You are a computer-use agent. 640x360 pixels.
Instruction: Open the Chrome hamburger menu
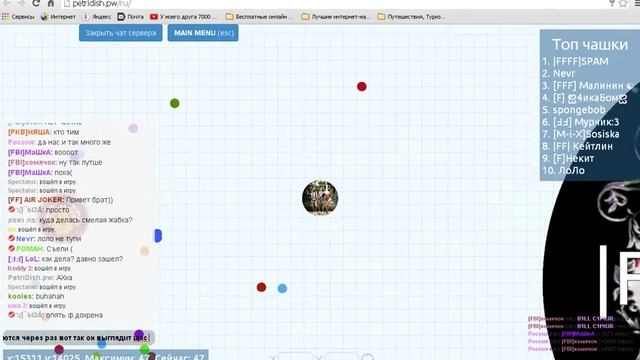point(637,3)
